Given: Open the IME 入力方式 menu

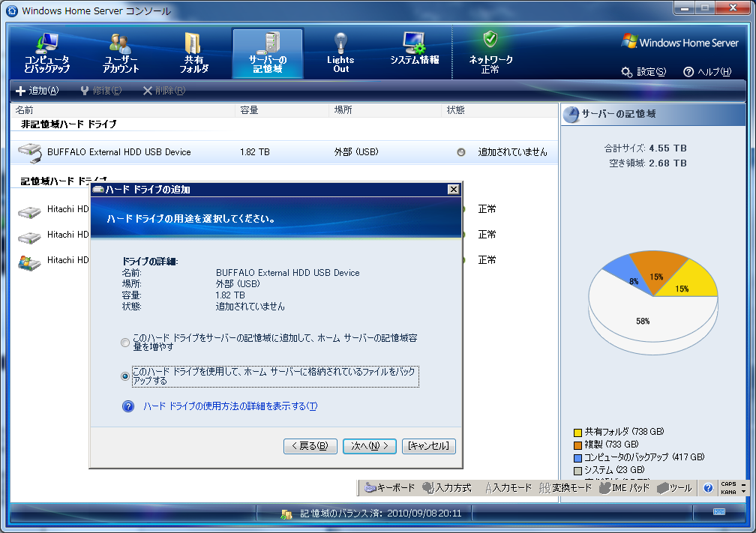Looking at the screenshot, I should (446, 488).
